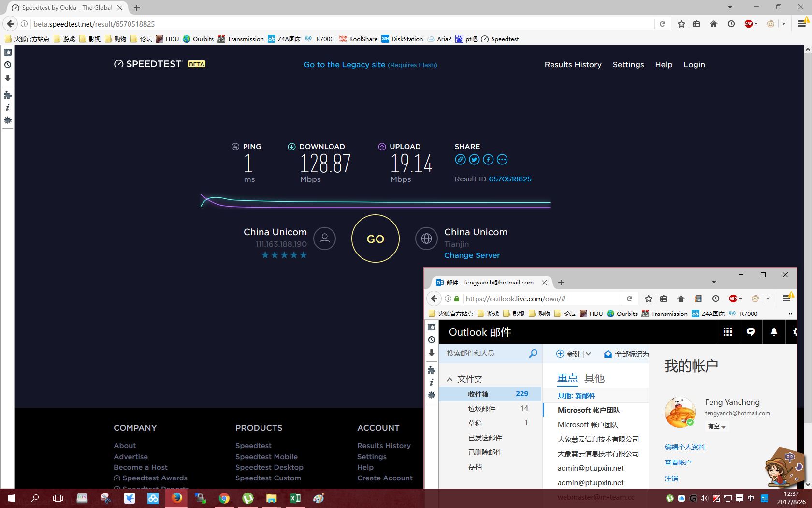Create new mail with 新建 button
This screenshot has height=508, width=812.
coord(569,354)
